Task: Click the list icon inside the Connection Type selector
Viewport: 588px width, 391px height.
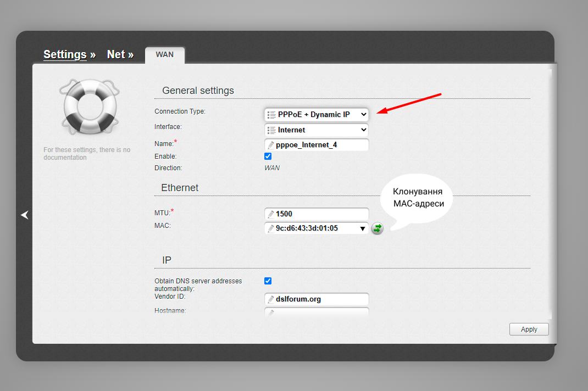Action: click(x=271, y=114)
